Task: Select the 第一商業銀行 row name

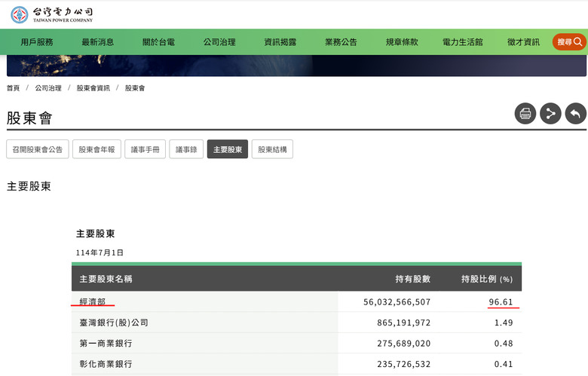Action: click(106, 343)
